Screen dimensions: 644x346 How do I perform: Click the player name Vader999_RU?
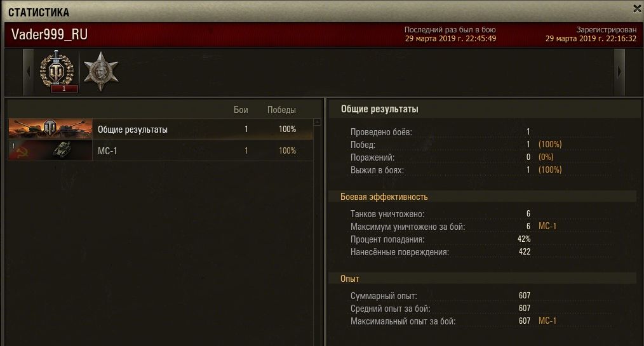pyautogui.click(x=50, y=34)
